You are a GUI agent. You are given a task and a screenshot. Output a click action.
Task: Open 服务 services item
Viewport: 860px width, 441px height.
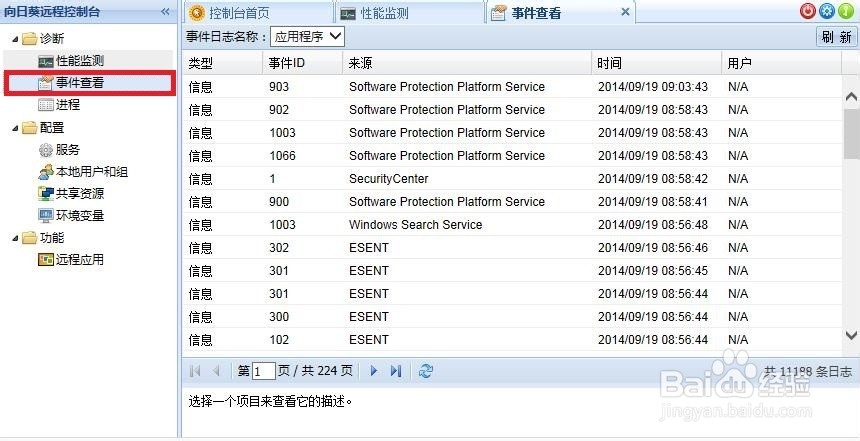[67, 150]
